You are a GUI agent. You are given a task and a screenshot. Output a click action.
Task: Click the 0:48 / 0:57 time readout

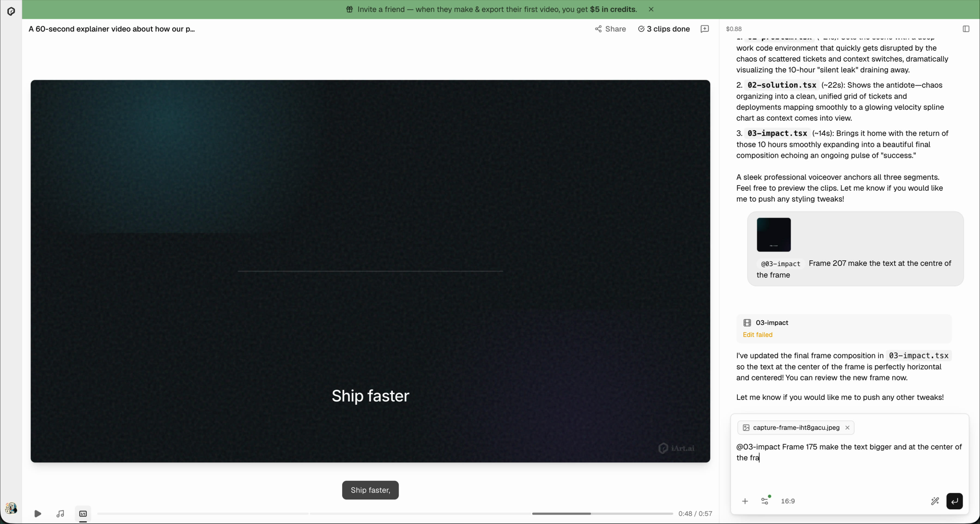click(695, 514)
